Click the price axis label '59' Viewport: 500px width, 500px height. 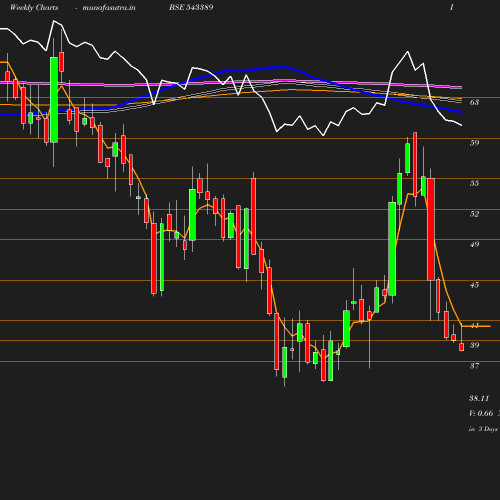click(x=474, y=143)
